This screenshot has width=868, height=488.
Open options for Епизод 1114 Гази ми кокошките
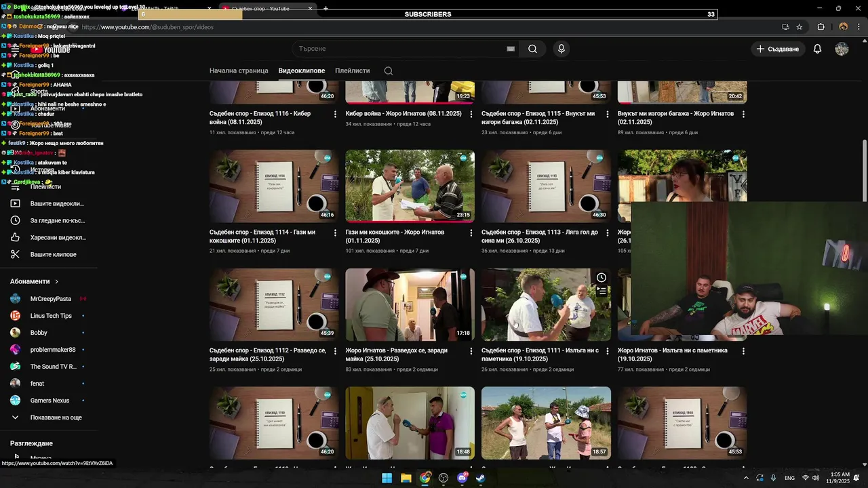(x=335, y=233)
